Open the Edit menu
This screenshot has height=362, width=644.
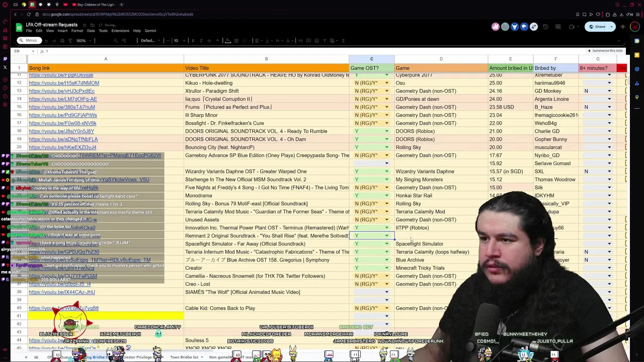pyautogui.click(x=39, y=31)
